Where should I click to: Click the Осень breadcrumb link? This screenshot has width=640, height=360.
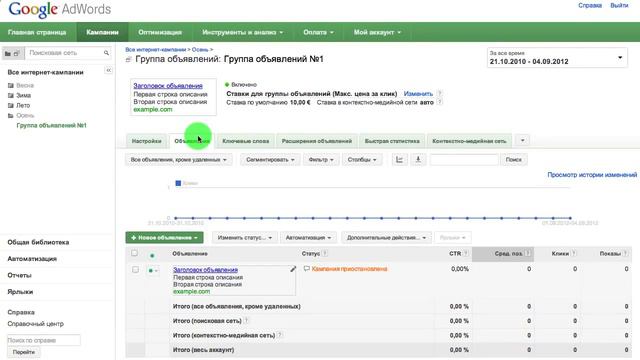tap(200, 49)
